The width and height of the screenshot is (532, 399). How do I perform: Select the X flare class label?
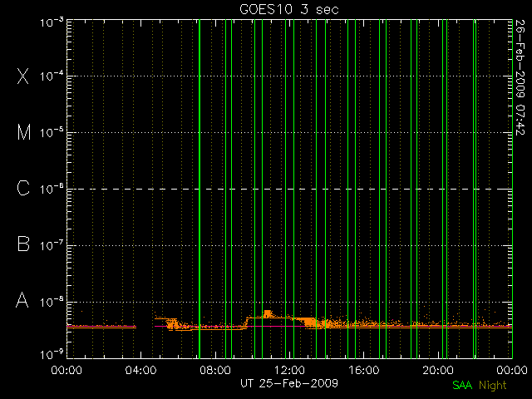22,76
